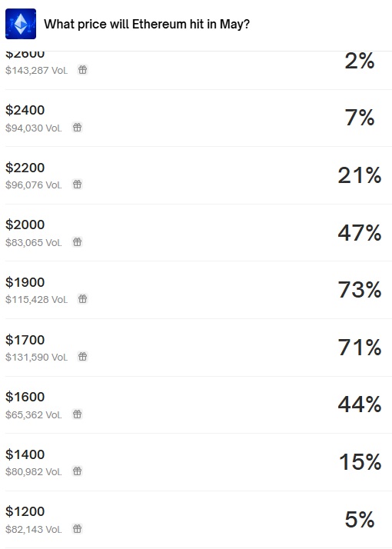Image resolution: width=392 pixels, height=549 pixels.
Task: Click the gift icon beside $82,143 Vol.
Action: point(78,529)
